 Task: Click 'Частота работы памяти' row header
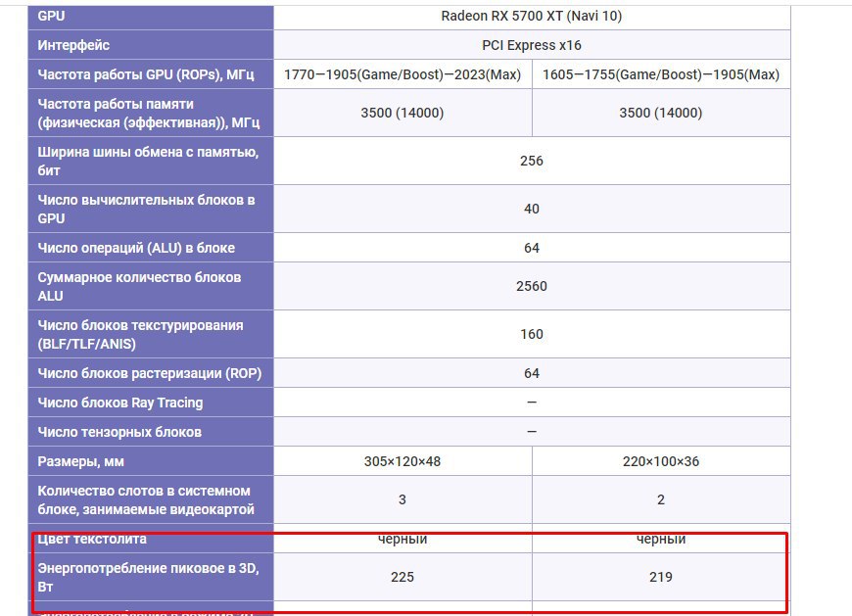pyautogui.click(x=151, y=113)
